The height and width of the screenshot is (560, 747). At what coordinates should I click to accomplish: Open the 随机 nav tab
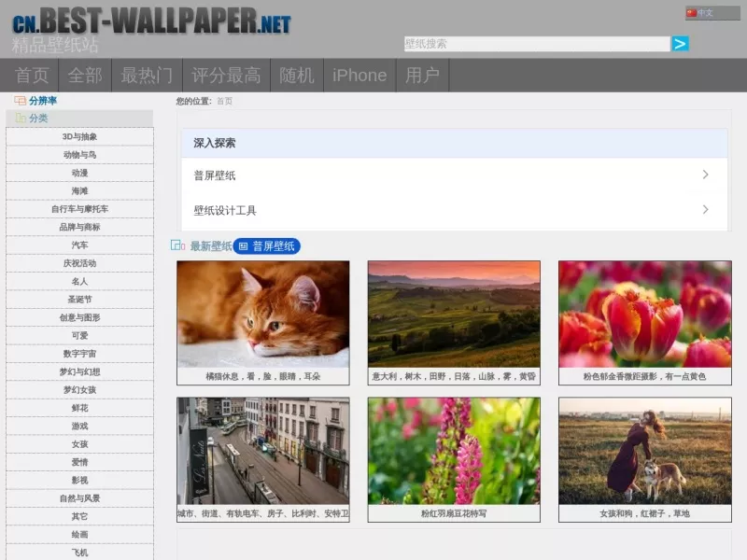[x=297, y=76]
